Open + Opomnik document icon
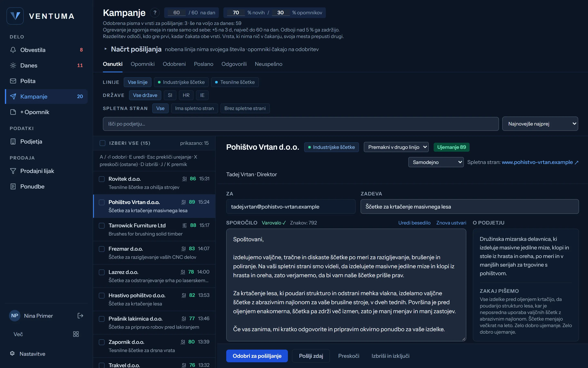The width and height of the screenshot is (588, 368). (13, 112)
